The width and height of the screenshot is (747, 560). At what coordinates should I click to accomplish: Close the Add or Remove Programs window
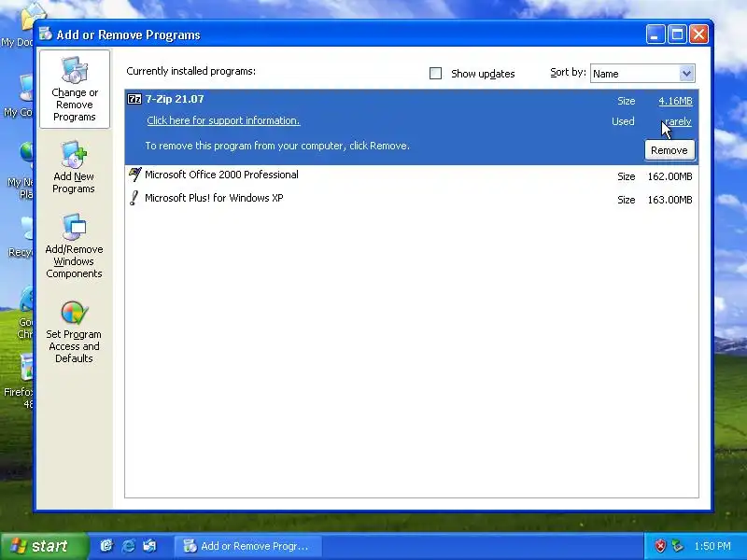[x=698, y=35]
